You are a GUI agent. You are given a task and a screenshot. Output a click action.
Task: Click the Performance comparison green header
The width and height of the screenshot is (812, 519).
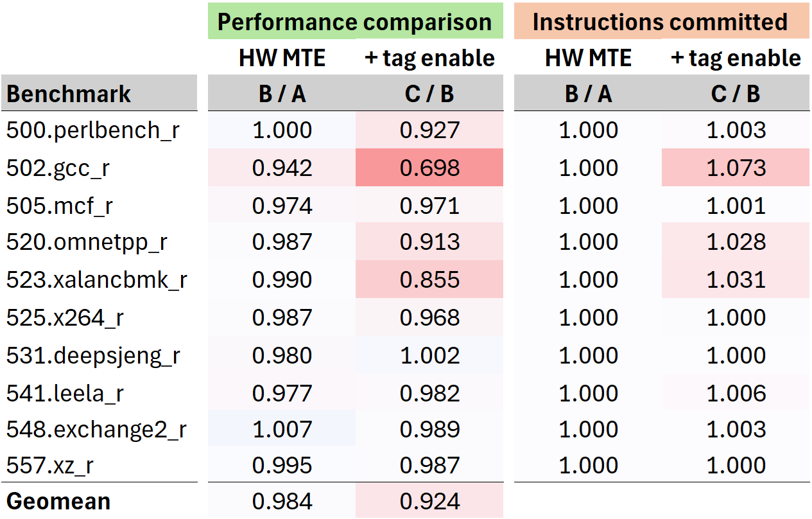coord(354,22)
